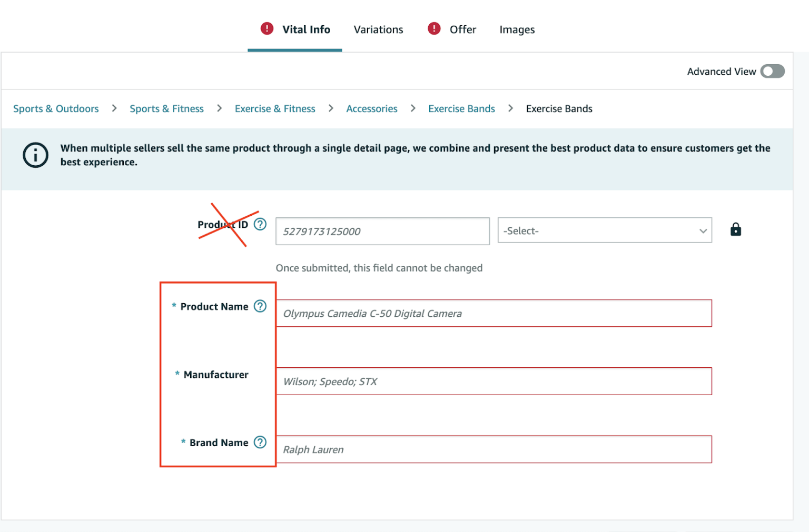Image resolution: width=809 pixels, height=532 pixels.
Task: Toggle the Advanced View switch
Action: point(772,71)
